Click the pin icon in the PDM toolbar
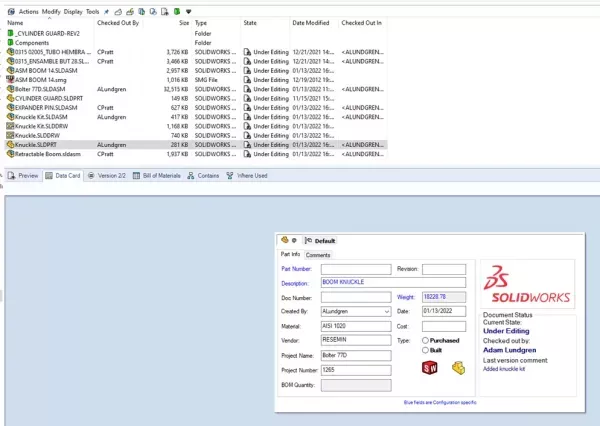This screenshot has height=426, width=600. 106,12
